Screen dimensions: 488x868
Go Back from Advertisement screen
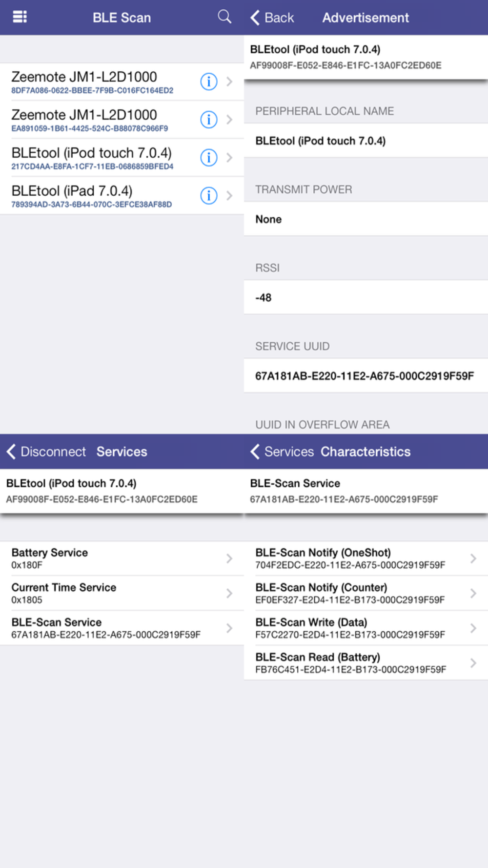(272, 18)
